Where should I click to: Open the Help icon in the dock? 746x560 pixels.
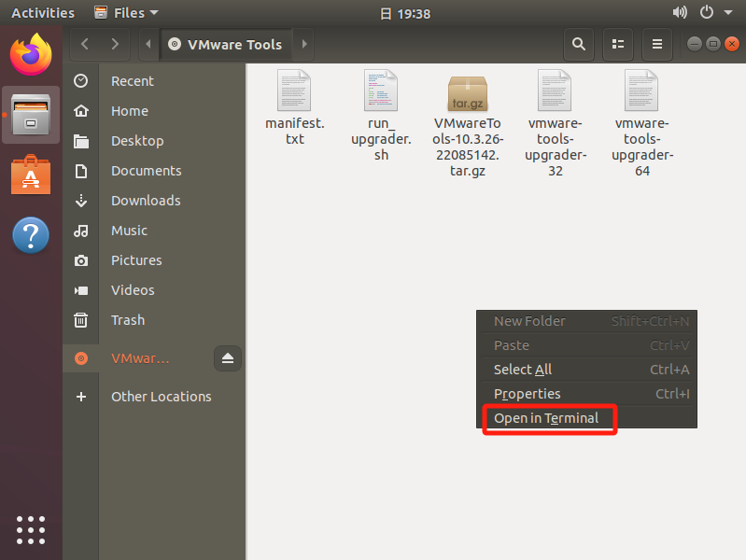pos(31,235)
